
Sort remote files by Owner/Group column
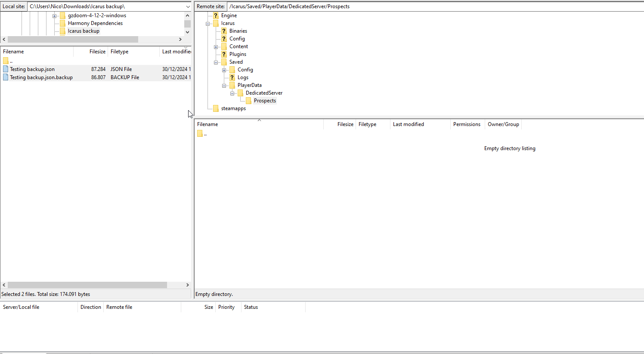(x=503, y=124)
